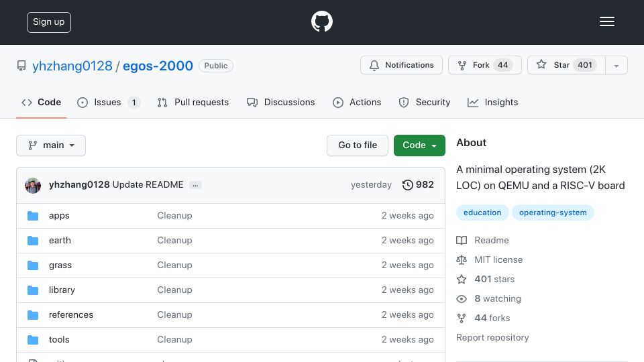Star the egos-2000 repository
Screen dimensions: 644x362
566,65
